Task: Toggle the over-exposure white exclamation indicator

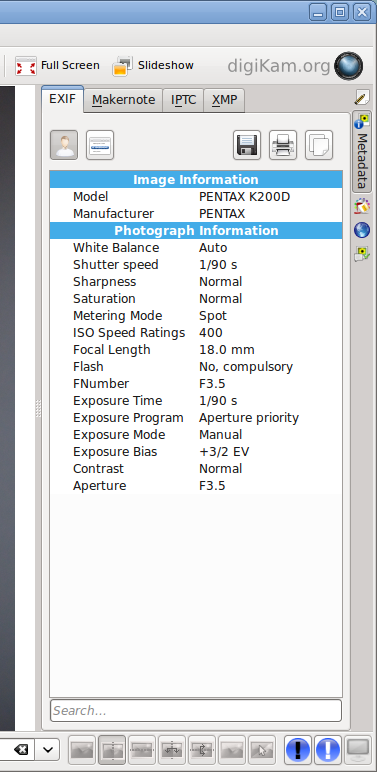Action: 328,750
